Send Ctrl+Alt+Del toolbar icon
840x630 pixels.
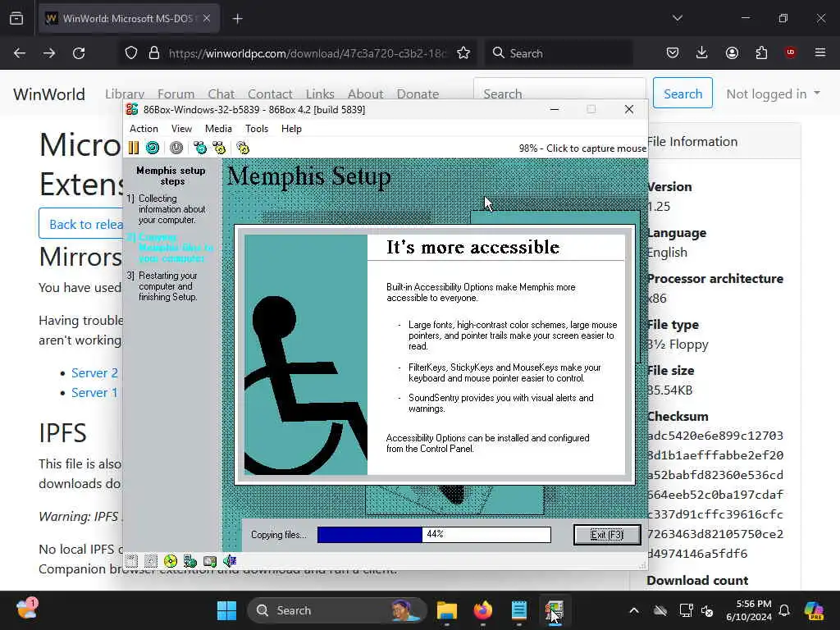[x=200, y=148]
